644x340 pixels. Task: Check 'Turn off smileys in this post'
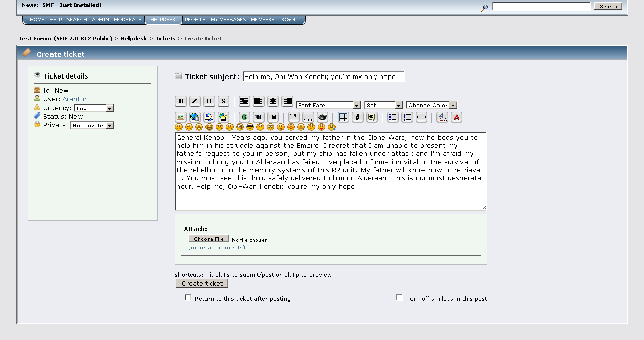(399, 297)
